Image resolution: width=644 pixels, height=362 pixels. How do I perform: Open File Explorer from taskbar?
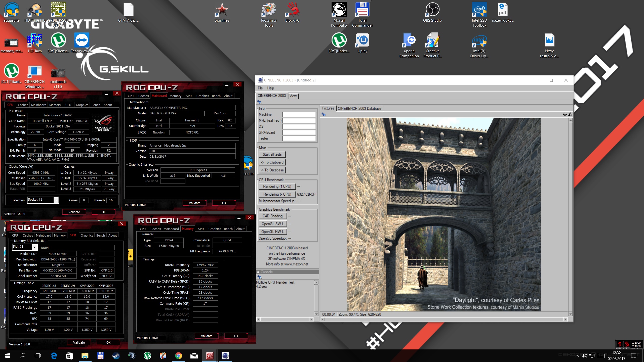[85, 356]
